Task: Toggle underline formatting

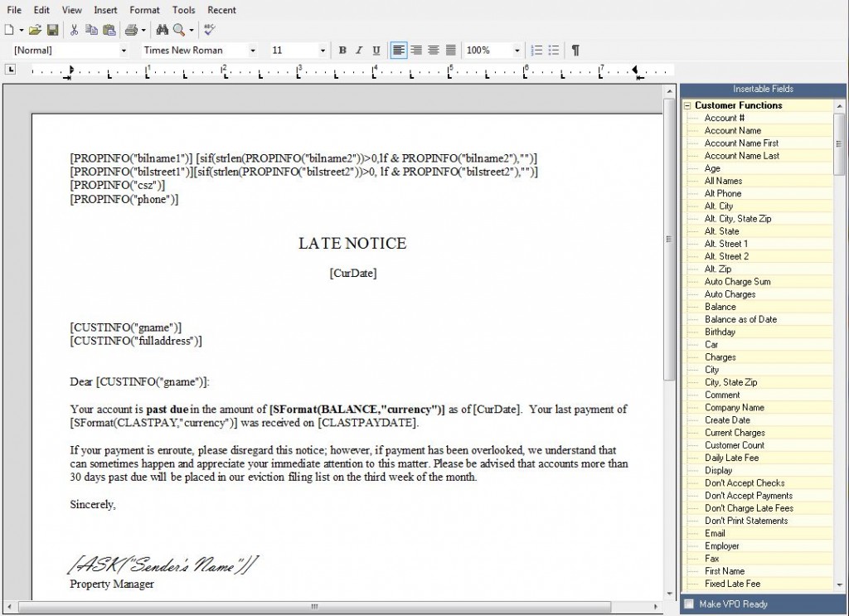Action: coord(376,51)
